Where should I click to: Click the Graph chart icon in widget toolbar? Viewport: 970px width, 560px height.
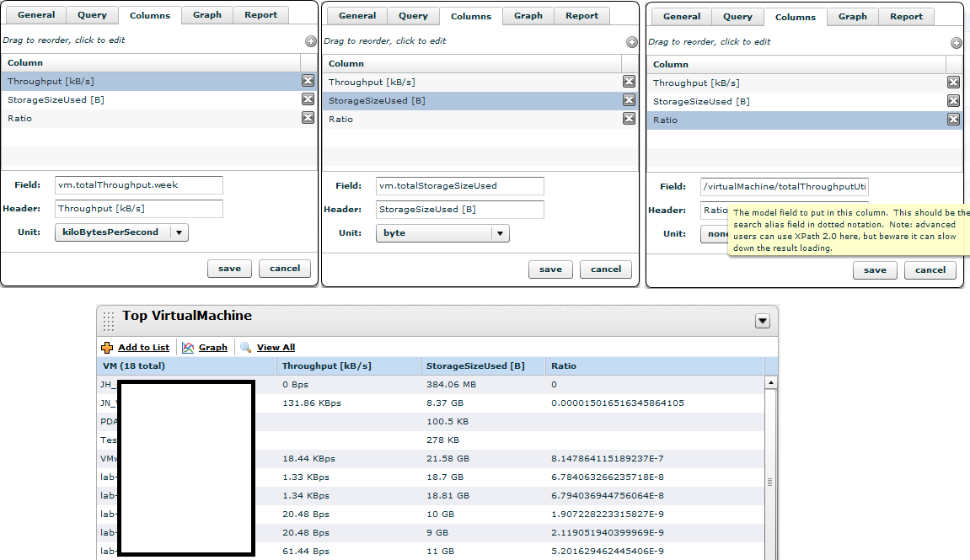pyautogui.click(x=188, y=348)
